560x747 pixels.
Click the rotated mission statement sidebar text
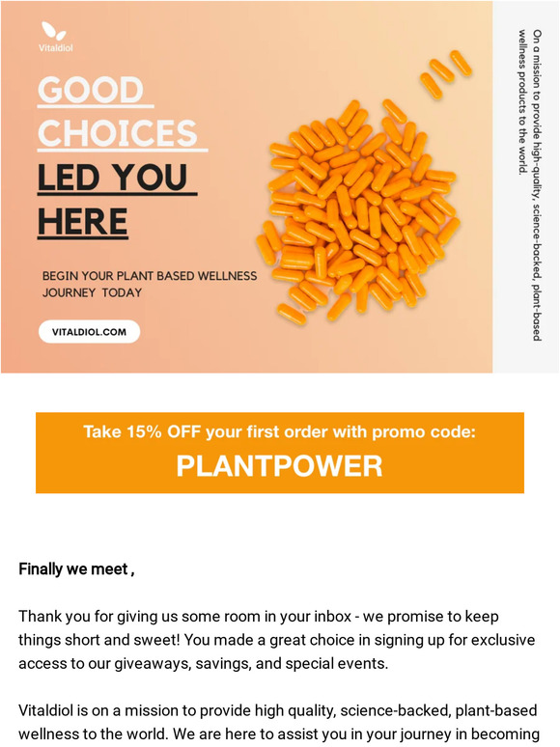coord(530,185)
